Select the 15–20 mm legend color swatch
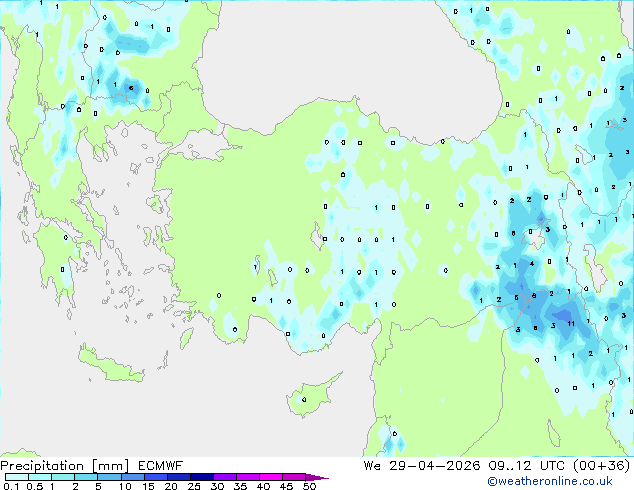The image size is (634, 490). [x=156, y=477]
